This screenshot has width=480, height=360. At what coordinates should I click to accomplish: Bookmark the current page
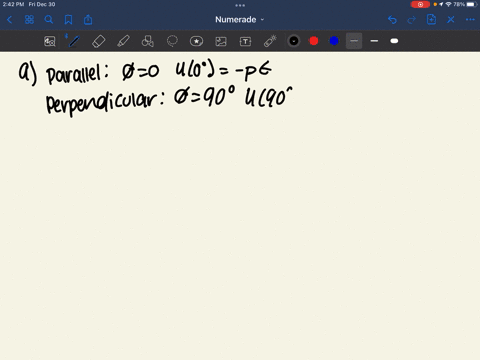[68, 20]
